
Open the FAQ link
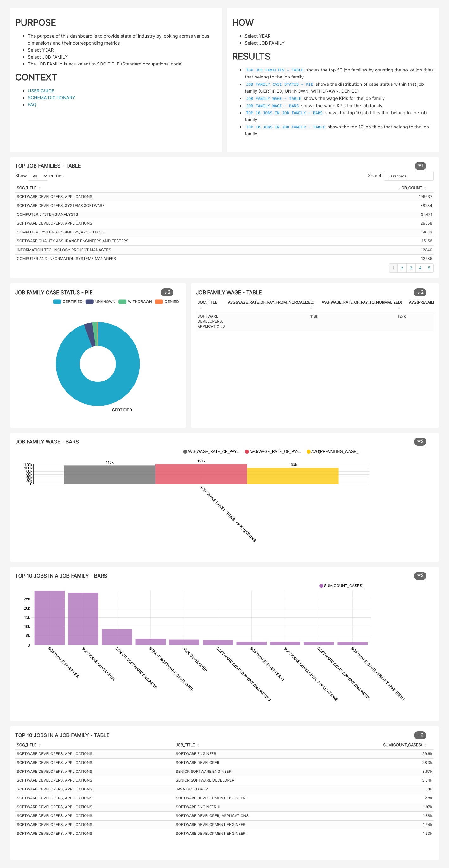coord(32,105)
